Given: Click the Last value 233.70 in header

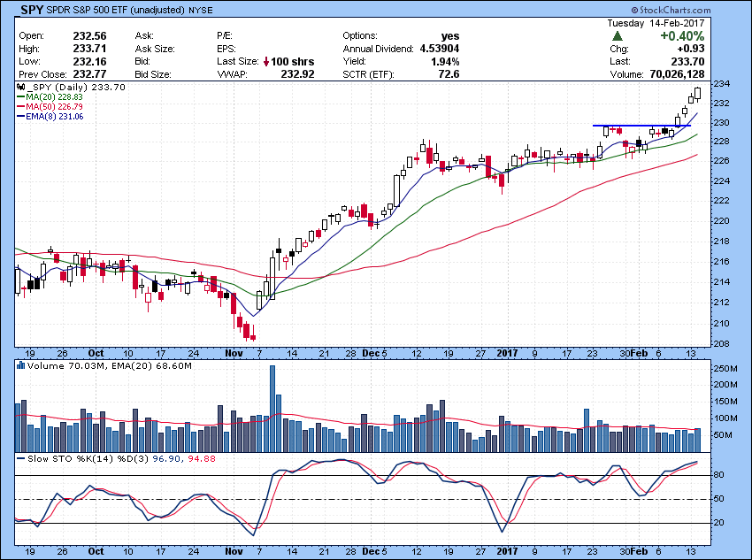Looking at the screenshot, I should coord(687,61).
